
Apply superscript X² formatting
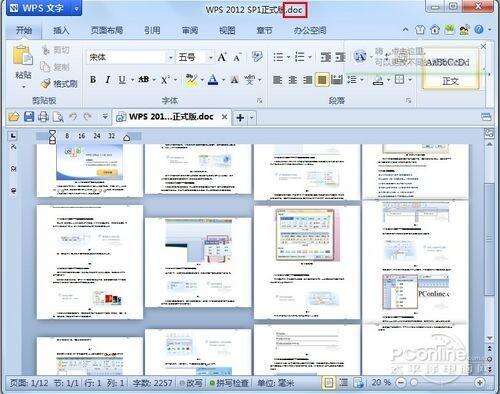tap(165, 80)
